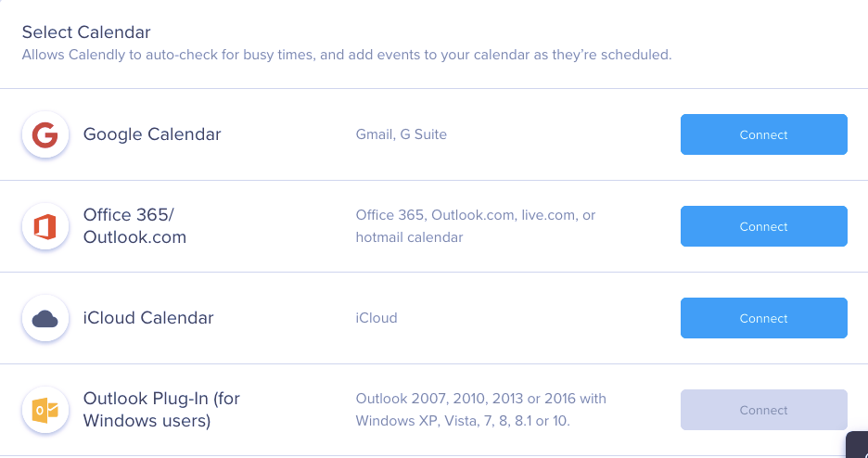Viewport: 868px width, 458px height.
Task: Click the red Office 365 logo icon
Action: (x=45, y=226)
